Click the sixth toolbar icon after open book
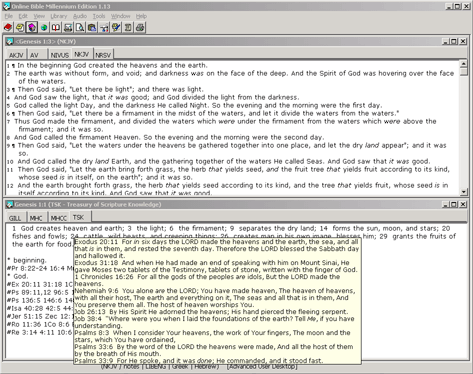 tap(68, 27)
